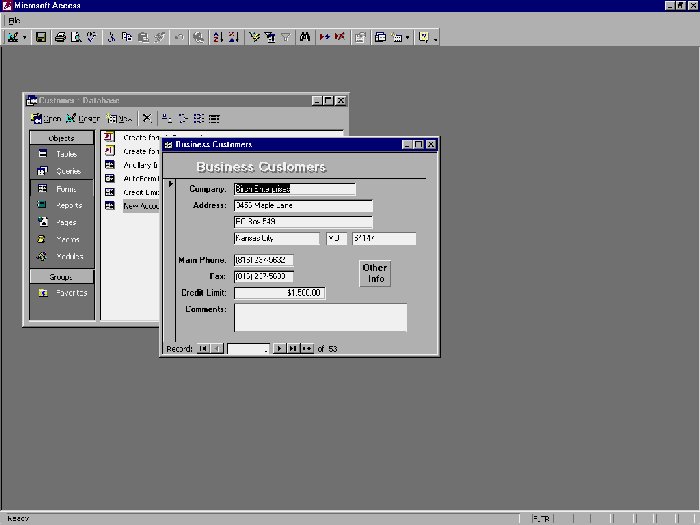
Task: Click the Open button in Database window
Action: (46, 118)
